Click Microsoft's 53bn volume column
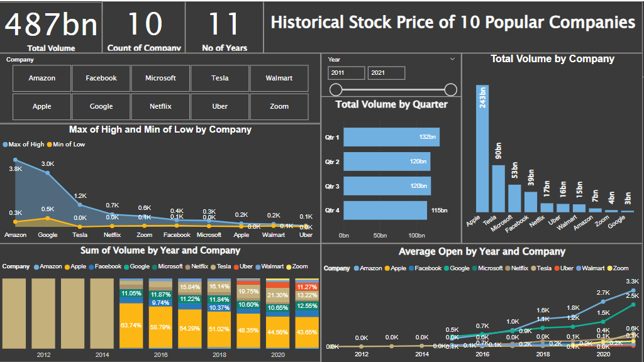The width and height of the screenshot is (644, 362). 514,198
